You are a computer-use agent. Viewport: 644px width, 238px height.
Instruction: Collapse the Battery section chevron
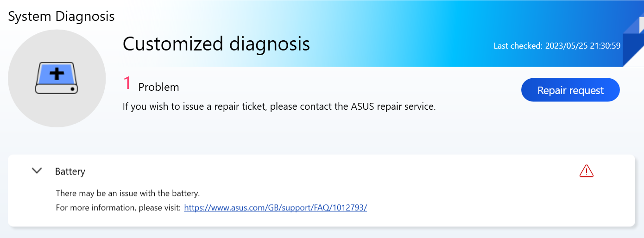pyautogui.click(x=37, y=171)
